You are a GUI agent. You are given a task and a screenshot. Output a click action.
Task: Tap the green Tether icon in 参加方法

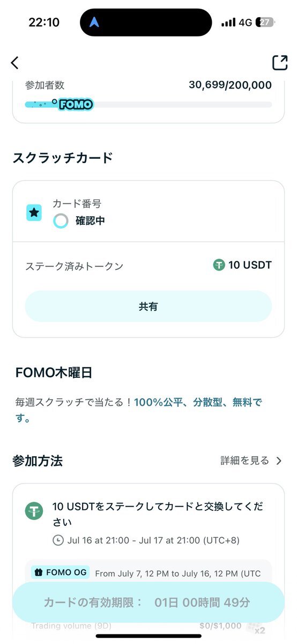point(34,510)
